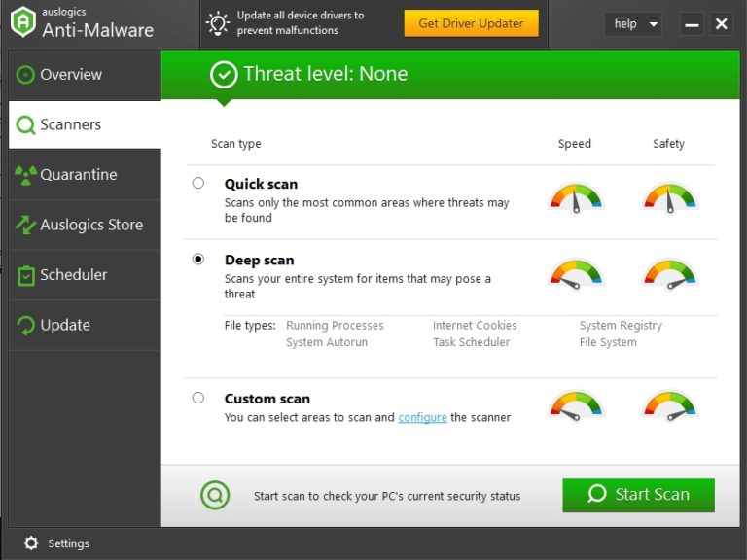Click the System Registry file type

pyautogui.click(x=621, y=326)
